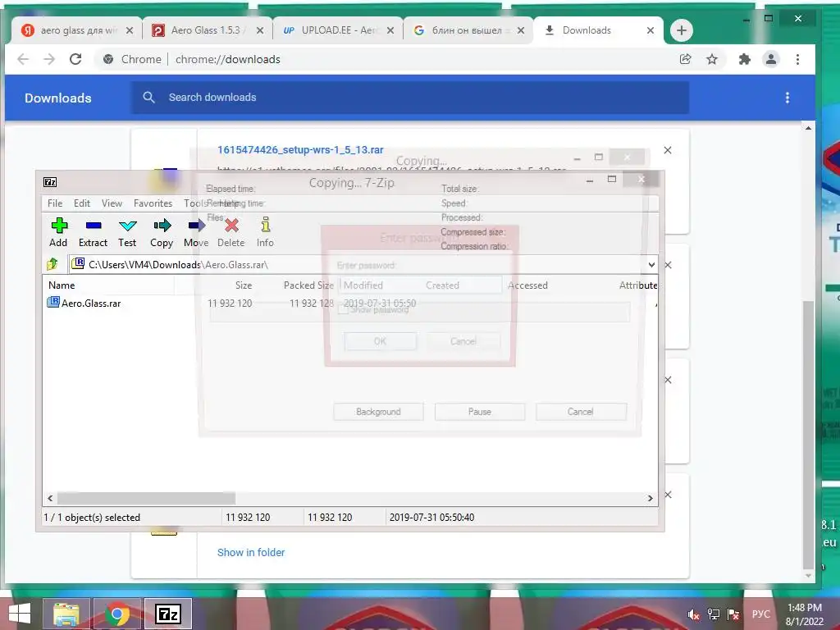This screenshot has height=630, width=840.
Task: Click the Downloads page vertical scrollbar
Action: point(808,434)
